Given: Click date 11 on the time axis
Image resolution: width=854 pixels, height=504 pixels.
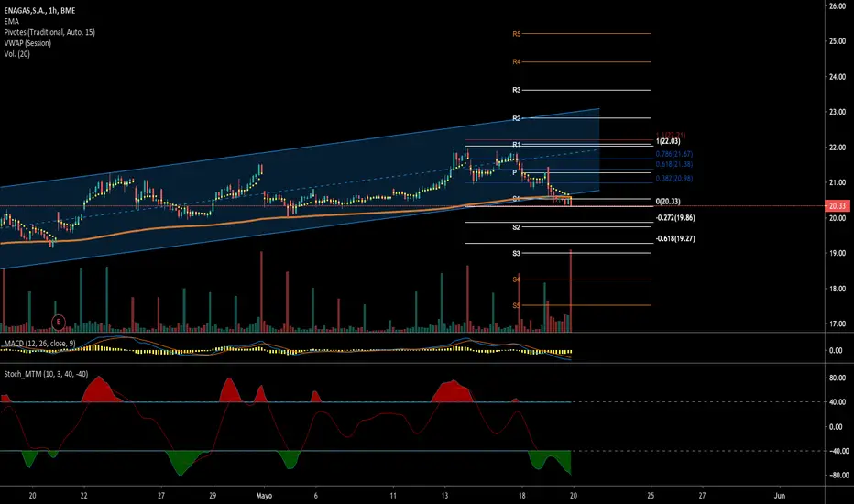Looking at the screenshot, I should 393,496.
